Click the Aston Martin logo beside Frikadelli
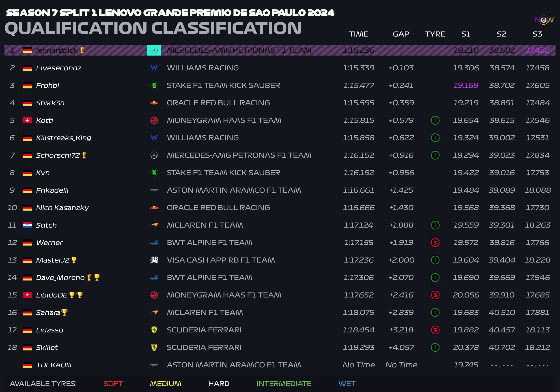This screenshot has height=392, width=560. coord(154,190)
